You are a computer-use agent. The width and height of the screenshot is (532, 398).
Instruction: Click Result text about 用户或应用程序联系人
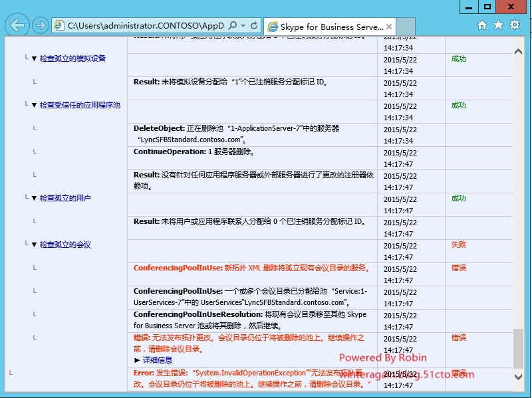coord(250,221)
